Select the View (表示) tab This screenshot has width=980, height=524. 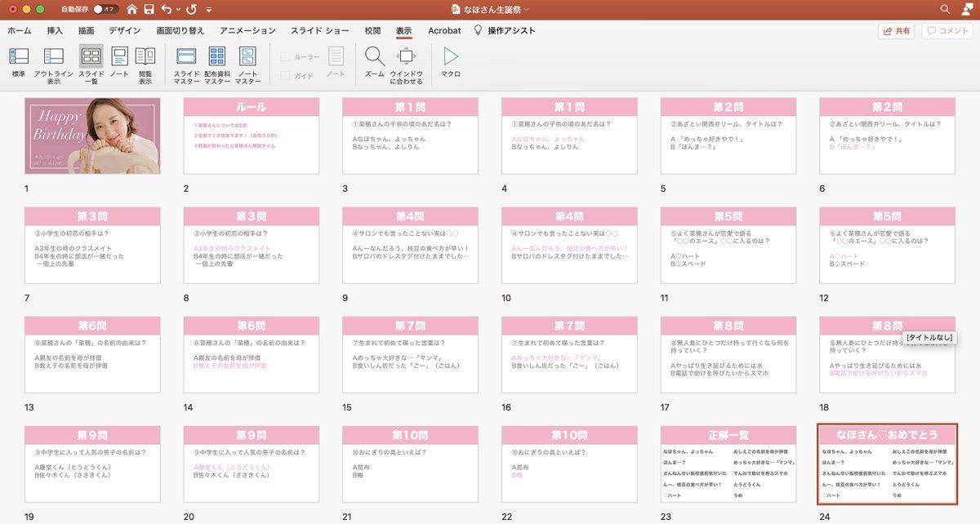click(403, 31)
